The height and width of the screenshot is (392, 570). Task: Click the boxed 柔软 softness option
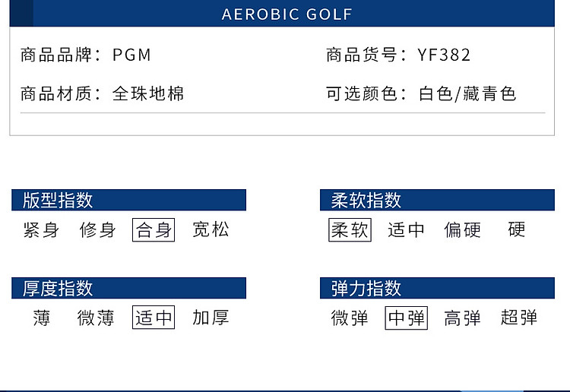pyautogui.click(x=350, y=230)
